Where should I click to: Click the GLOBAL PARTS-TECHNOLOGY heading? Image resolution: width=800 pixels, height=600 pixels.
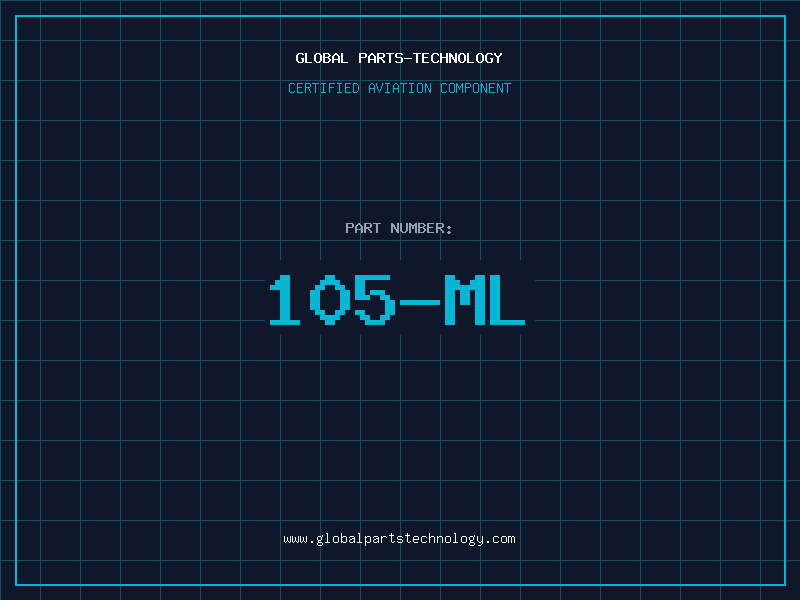pos(399,58)
